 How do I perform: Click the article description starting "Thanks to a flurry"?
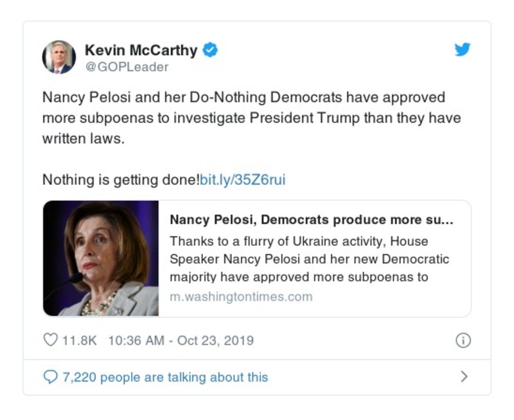point(309,259)
